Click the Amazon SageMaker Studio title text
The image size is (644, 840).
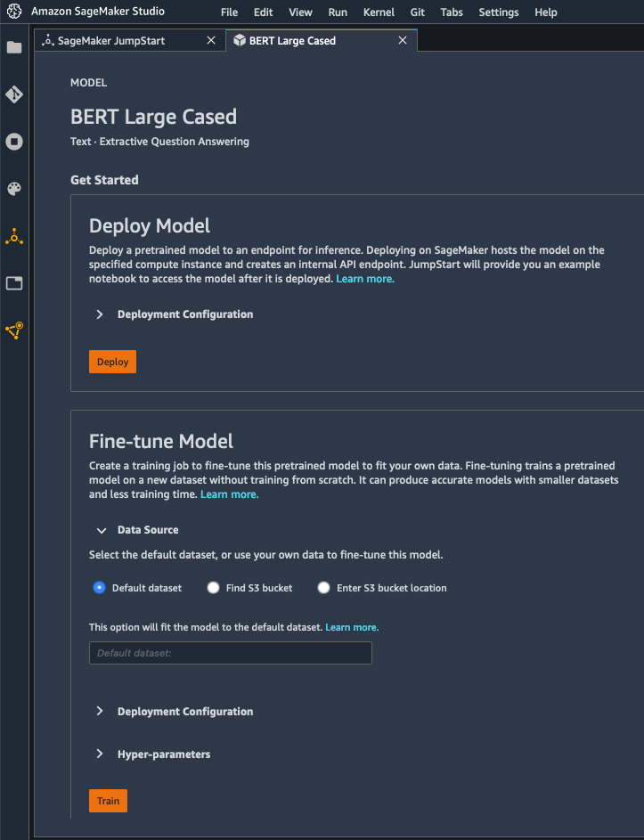(x=98, y=12)
